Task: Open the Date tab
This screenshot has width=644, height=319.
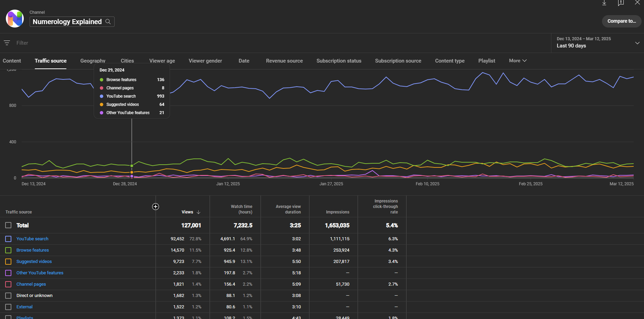Action: point(244,61)
